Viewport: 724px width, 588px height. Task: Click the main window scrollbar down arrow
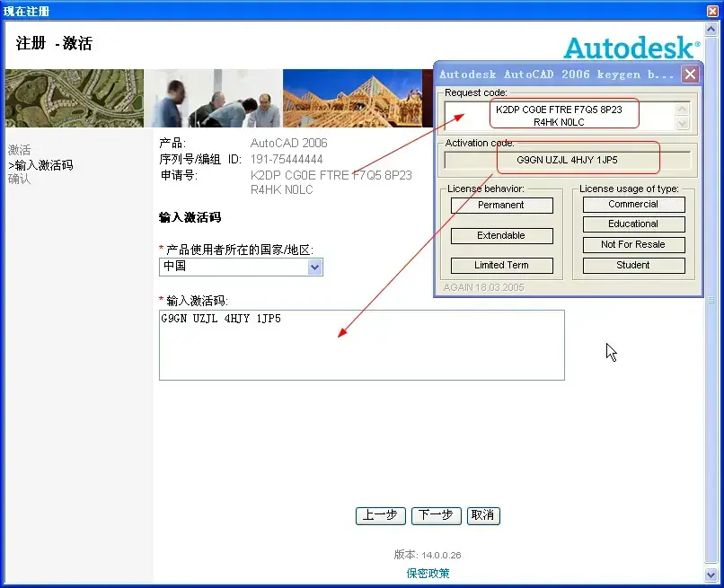[x=711, y=575]
